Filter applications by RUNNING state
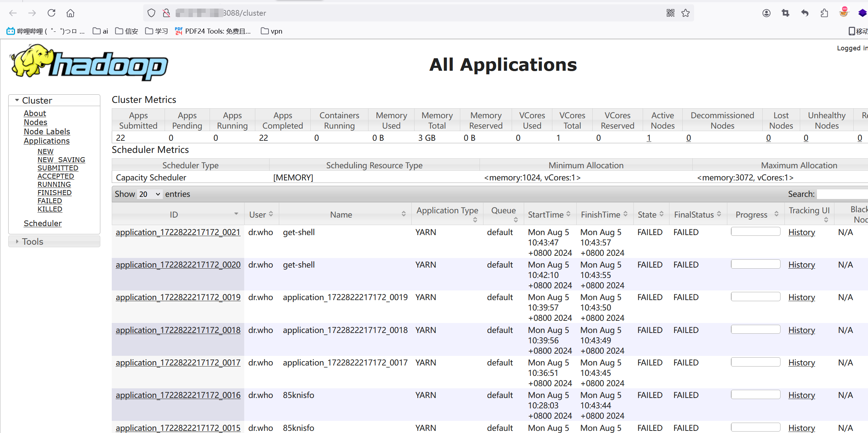Viewport: 868px width, 433px height. coord(54,184)
